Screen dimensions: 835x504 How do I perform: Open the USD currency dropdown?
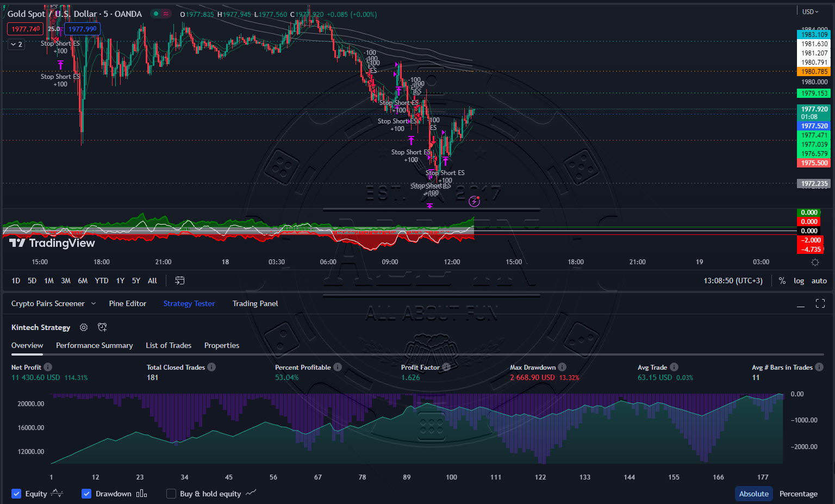coord(808,11)
